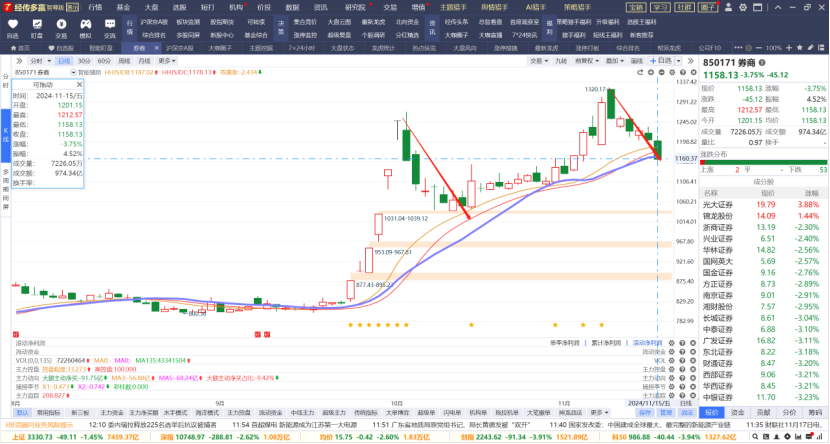
Task: Open the 选股 menu
Action: coord(179,7)
